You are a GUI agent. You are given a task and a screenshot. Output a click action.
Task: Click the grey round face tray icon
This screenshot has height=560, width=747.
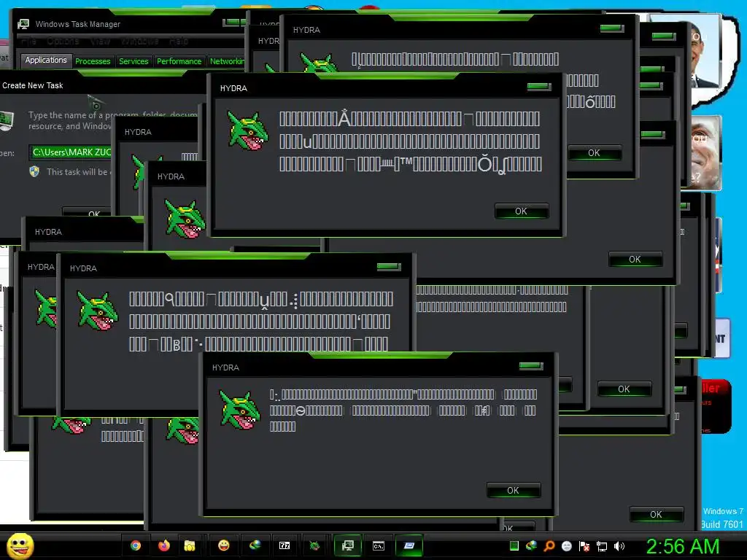[x=566, y=546]
